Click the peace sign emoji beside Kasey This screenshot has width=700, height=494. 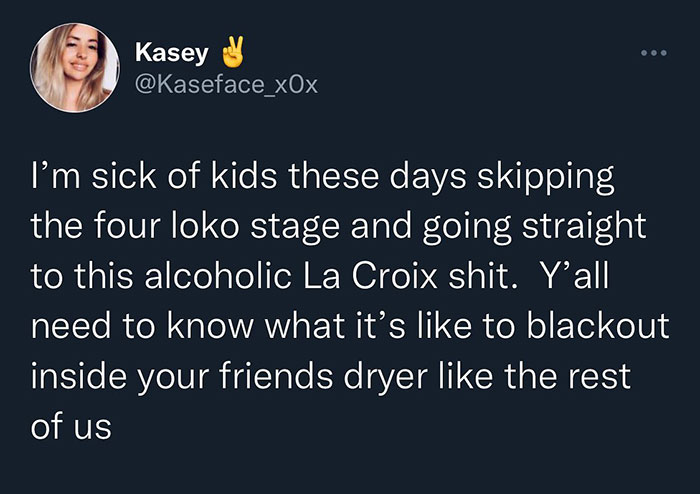233,52
